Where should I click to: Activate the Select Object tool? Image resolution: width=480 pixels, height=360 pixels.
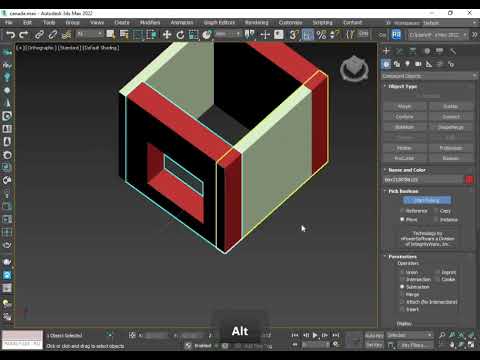[x=111, y=35]
